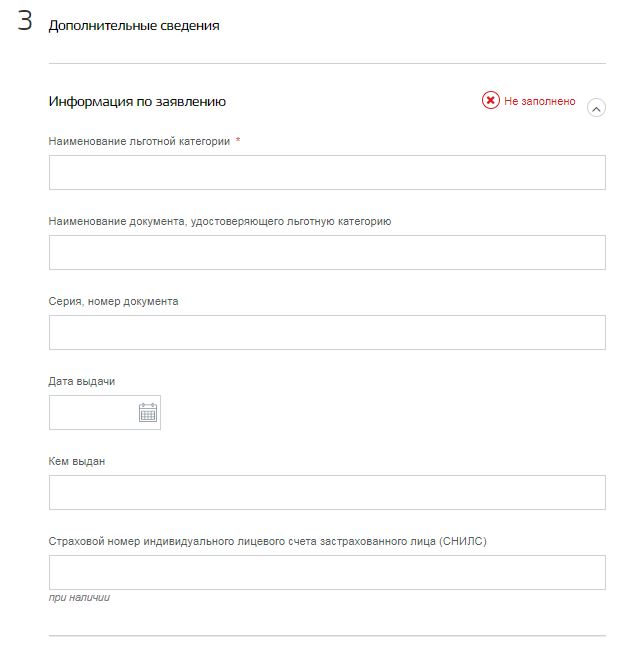This screenshot has height=657, width=628.
Task: Open the calendar date picker icon
Action: 147,413
